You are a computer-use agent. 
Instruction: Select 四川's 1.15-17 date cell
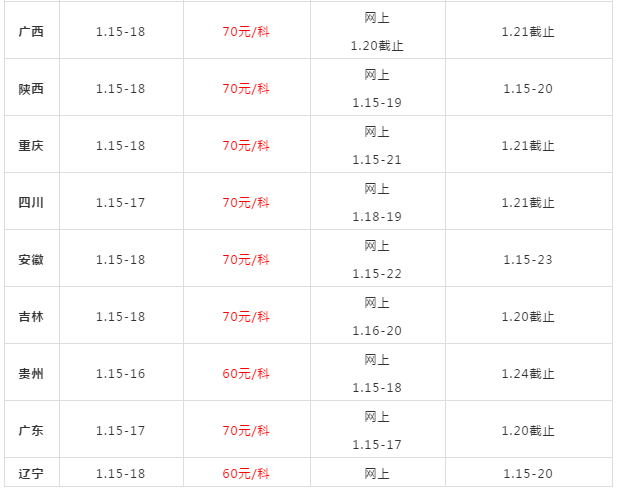(x=121, y=202)
